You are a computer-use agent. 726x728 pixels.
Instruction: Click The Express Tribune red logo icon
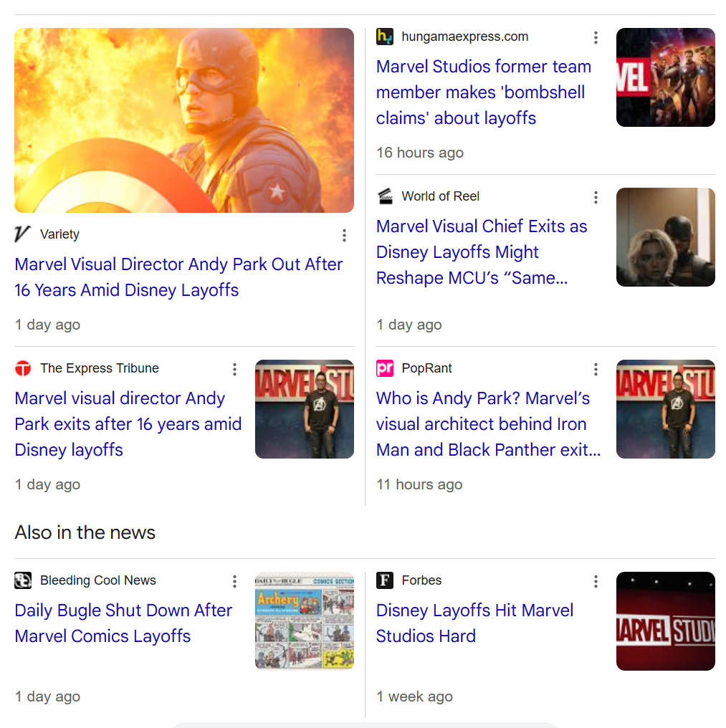23,368
